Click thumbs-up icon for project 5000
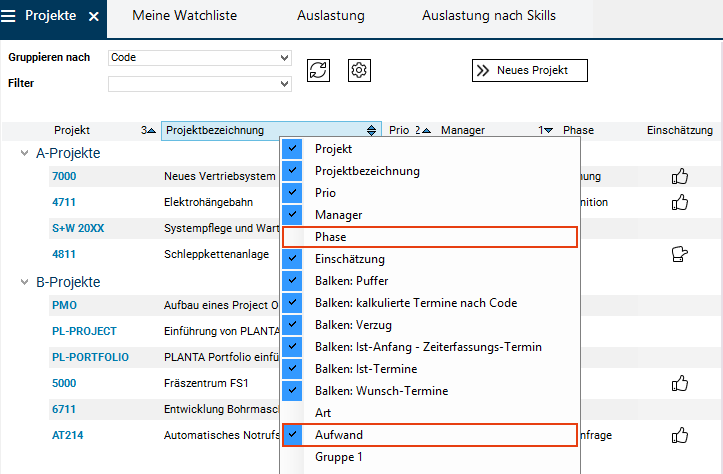 point(680,383)
